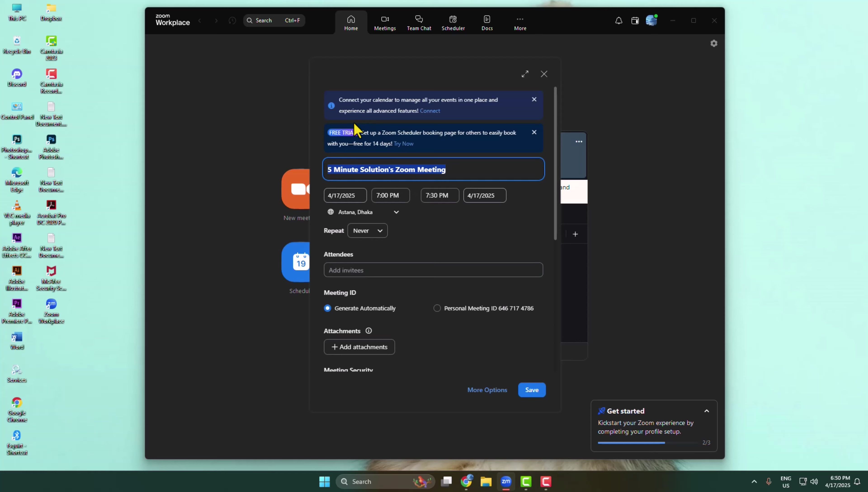This screenshot has width=868, height=492.
Task: Open the volume tray icon
Action: click(814, 482)
